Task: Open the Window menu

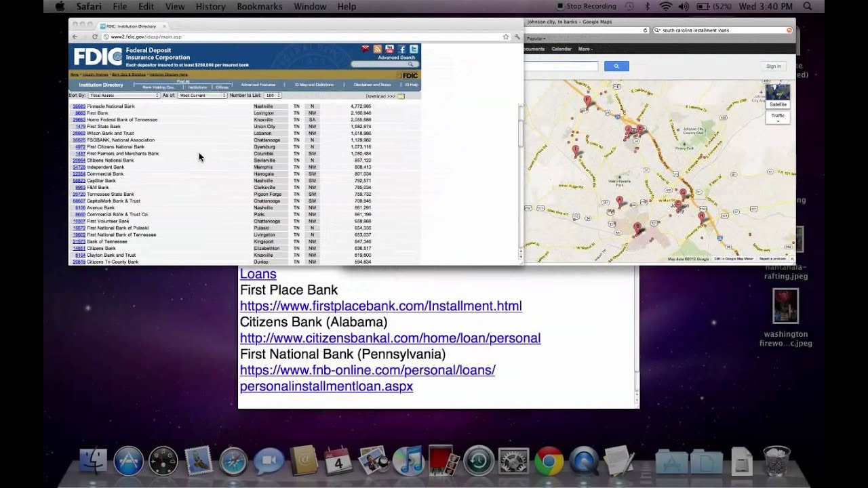Action: click(310, 6)
